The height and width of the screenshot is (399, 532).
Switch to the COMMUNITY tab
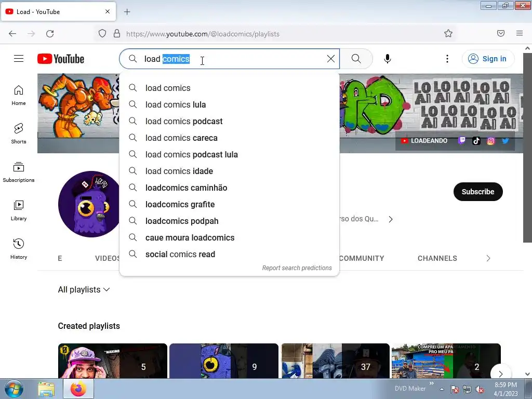(x=362, y=258)
